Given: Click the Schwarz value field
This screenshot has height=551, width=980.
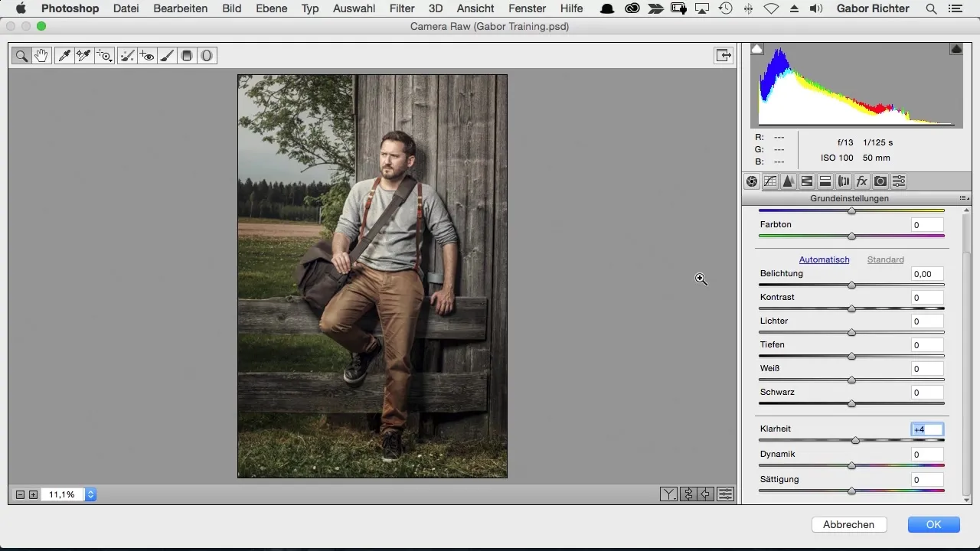Looking at the screenshot, I should point(927,393).
